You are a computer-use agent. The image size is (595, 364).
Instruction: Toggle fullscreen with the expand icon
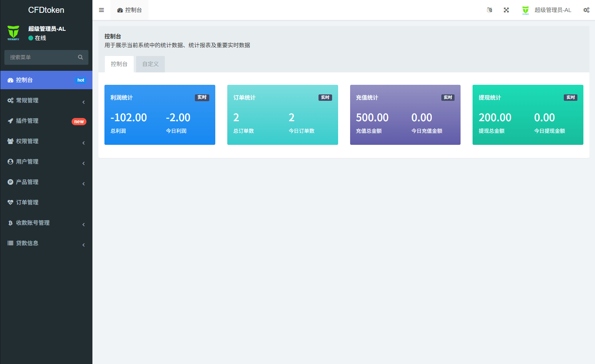pyautogui.click(x=506, y=10)
